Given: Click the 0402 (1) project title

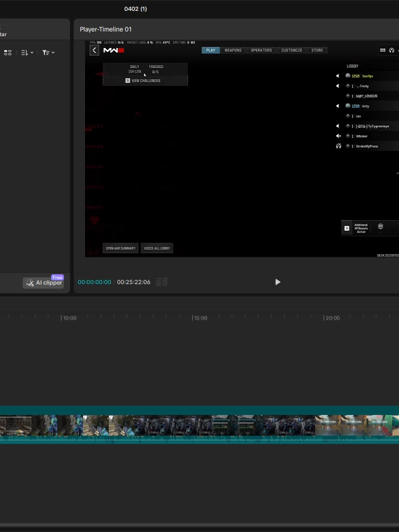Looking at the screenshot, I should click(x=136, y=9).
